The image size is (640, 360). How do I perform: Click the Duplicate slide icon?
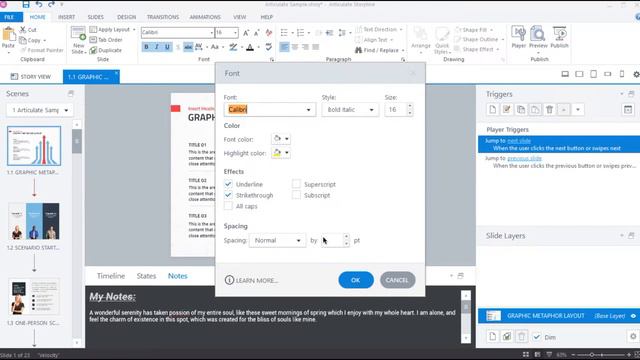(93, 50)
